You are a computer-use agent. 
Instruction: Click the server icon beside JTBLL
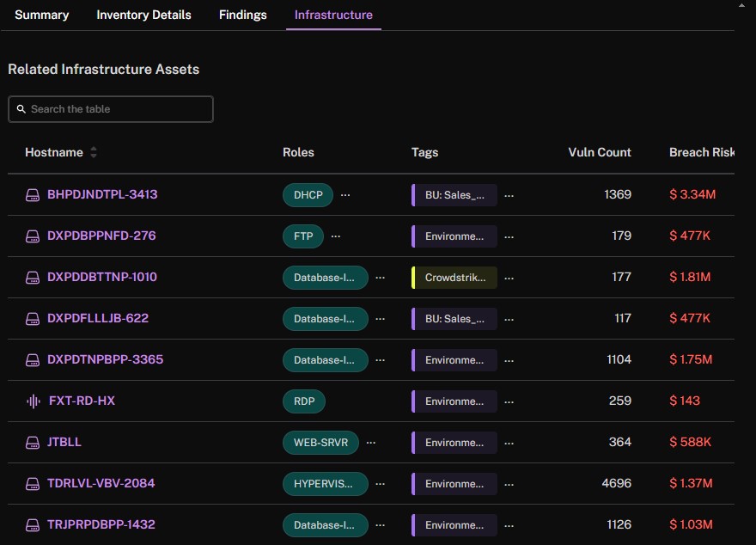coord(33,443)
